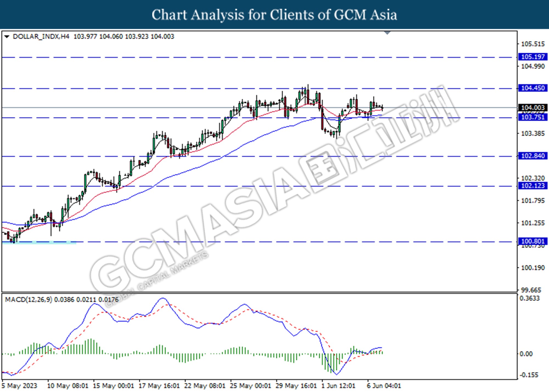Click the MACD zero level 0.00 label
The width and height of the screenshot is (549, 392).
[526, 354]
